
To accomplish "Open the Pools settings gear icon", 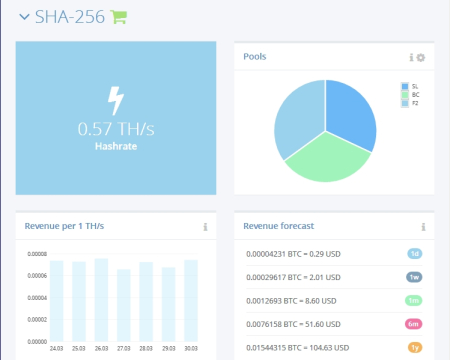I will 421,57.
